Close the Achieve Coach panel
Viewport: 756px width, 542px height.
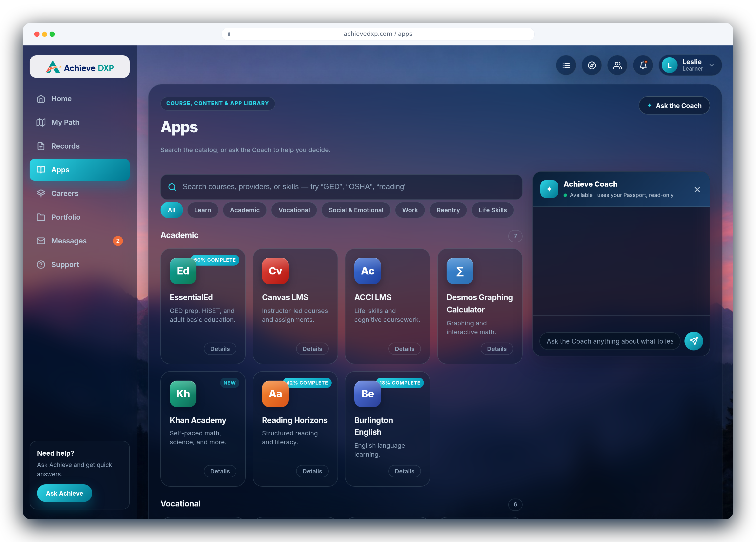click(697, 190)
